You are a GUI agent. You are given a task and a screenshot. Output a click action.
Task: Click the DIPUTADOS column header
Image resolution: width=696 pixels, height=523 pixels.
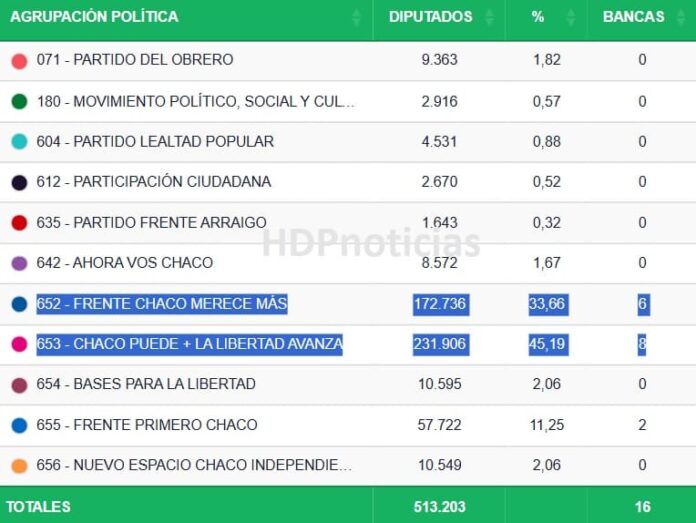click(430, 17)
